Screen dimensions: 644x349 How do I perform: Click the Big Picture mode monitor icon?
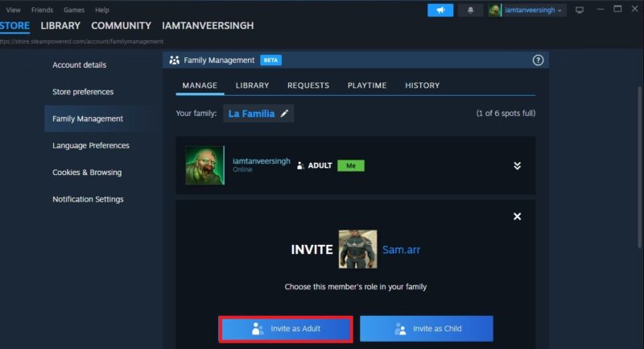580,10
